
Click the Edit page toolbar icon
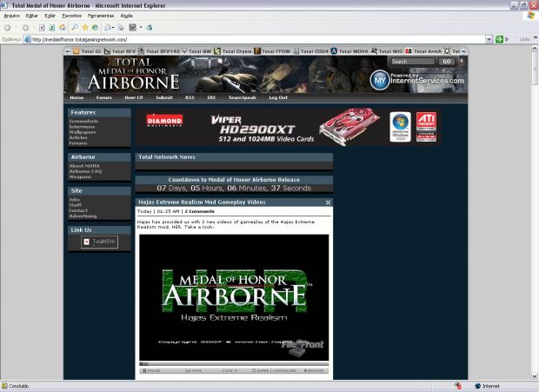(133, 28)
